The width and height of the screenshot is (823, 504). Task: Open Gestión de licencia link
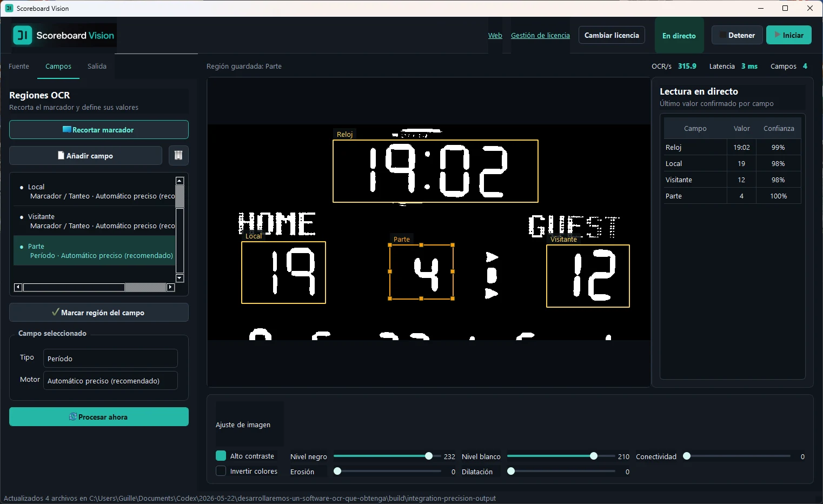(540, 35)
